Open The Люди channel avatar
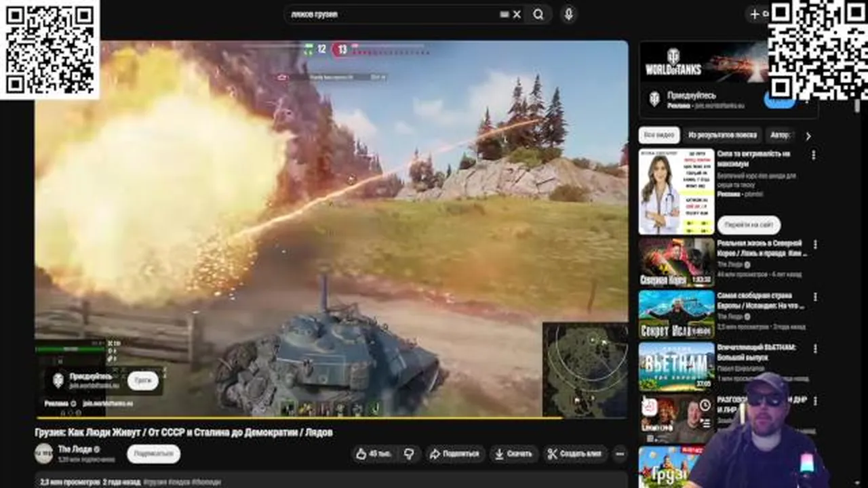 (43, 454)
